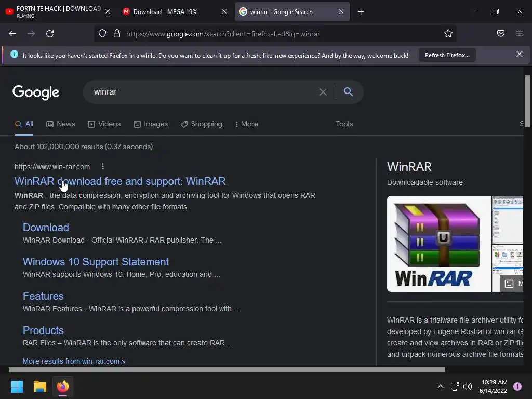Screen dimensions: 532x399
Task: Close the winrar - Google Search tab
Action: pos(341,11)
